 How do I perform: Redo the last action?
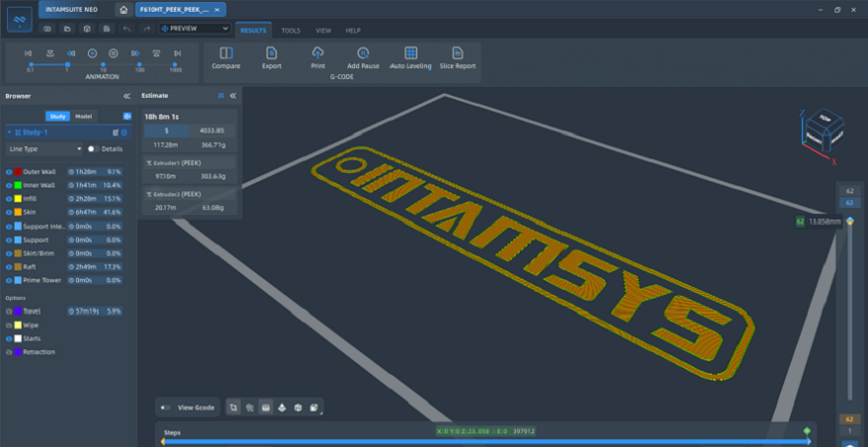pos(146,29)
